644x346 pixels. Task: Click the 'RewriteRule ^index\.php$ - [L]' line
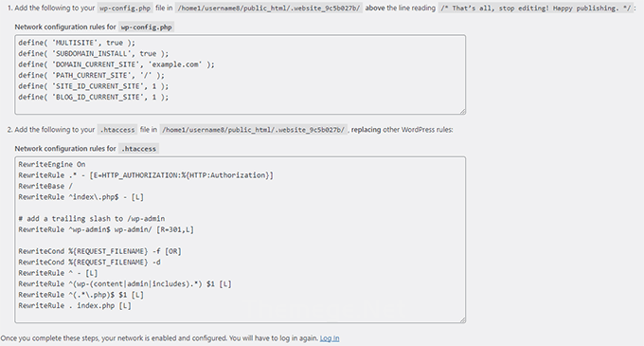80,197
